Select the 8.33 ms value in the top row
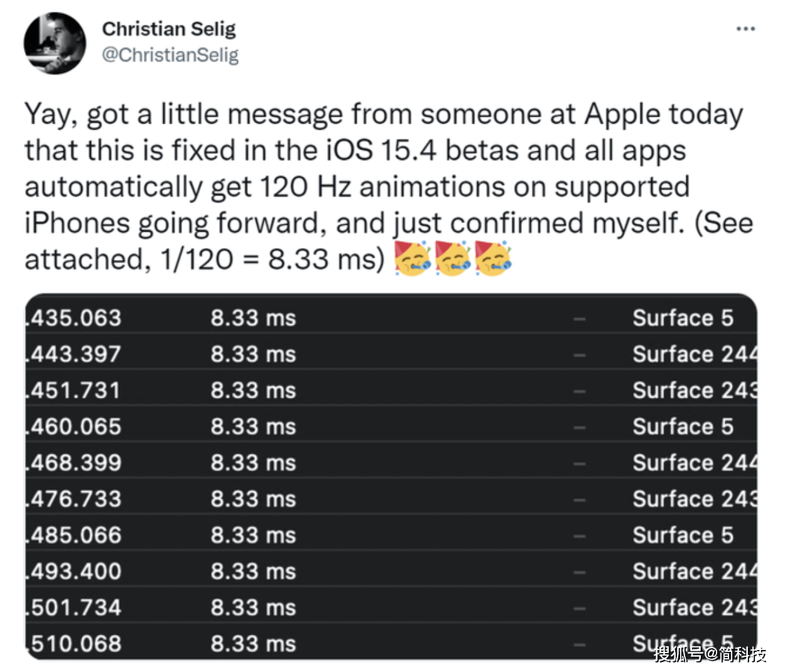The height and width of the screenshot is (672, 785). (x=254, y=318)
